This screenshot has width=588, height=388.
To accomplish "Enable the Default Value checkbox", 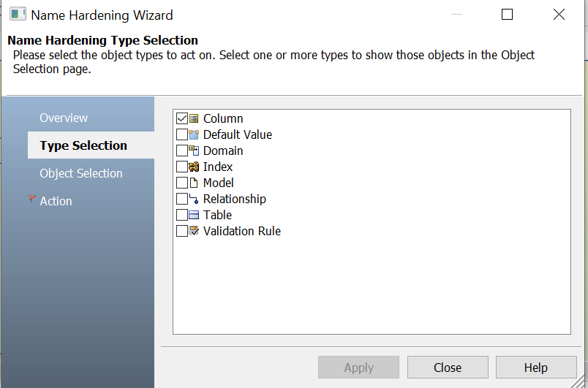I will (182, 134).
